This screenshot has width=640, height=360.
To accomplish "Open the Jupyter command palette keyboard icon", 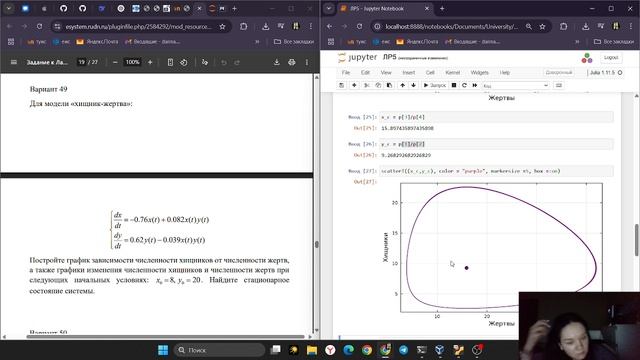I will point(559,85).
